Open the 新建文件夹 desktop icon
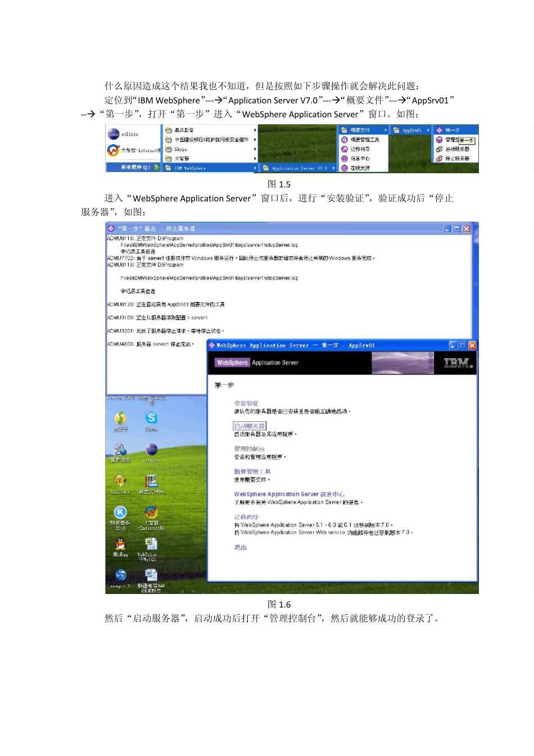Viewport: 534px width, 756px height. tap(151, 484)
